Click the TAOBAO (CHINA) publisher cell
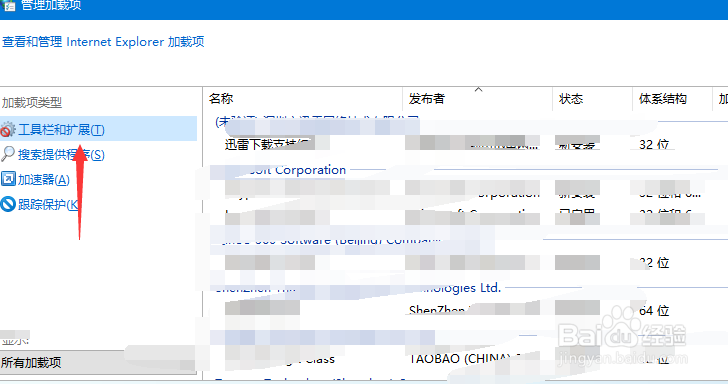The image size is (728, 384). coord(464,359)
